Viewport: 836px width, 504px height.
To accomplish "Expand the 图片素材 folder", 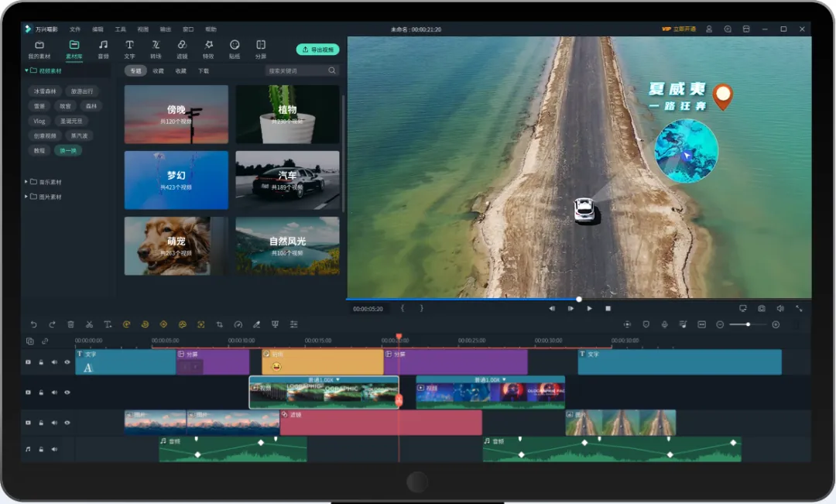I will pyautogui.click(x=26, y=197).
